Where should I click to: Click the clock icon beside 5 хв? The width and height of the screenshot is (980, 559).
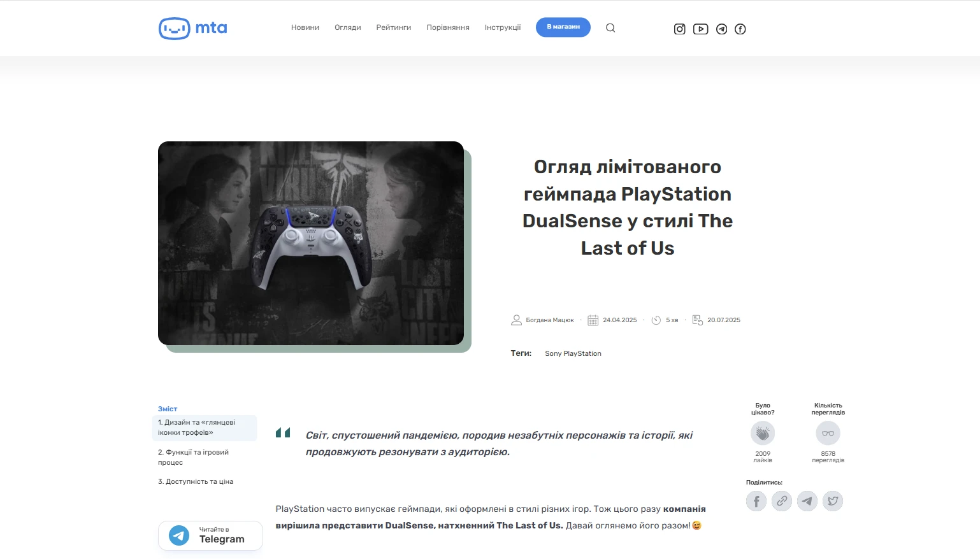pyautogui.click(x=656, y=320)
